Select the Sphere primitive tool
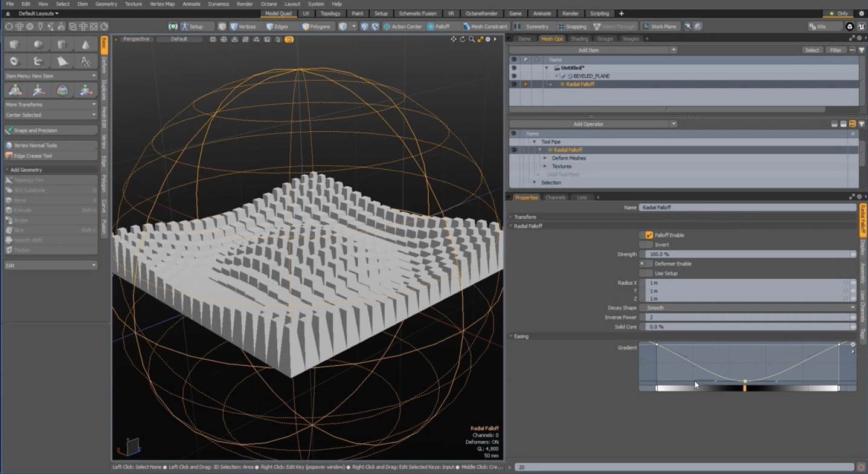 (38, 45)
